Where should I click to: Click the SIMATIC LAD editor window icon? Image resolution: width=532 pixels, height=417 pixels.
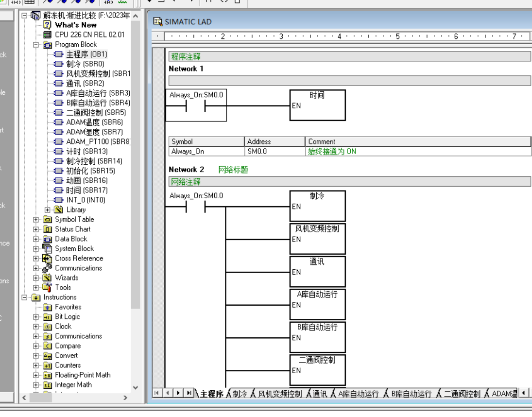158,22
